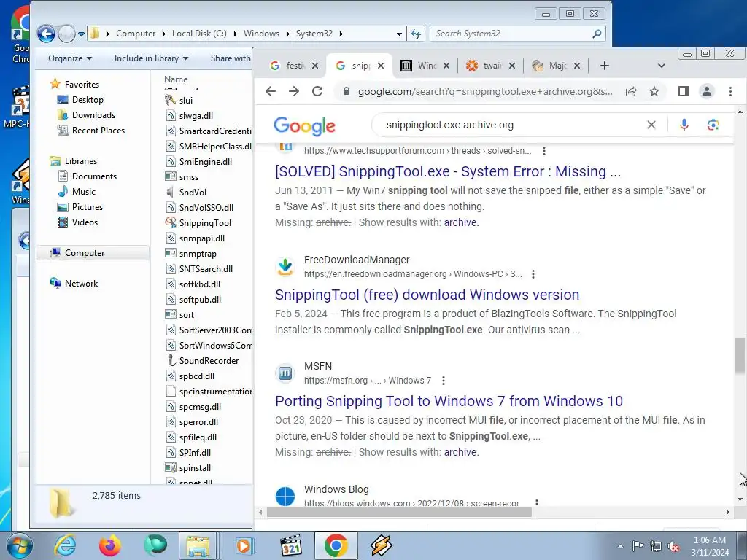The image size is (747, 560).
Task: Open Chrome profile avatar
Action: [x=706, y=91]
